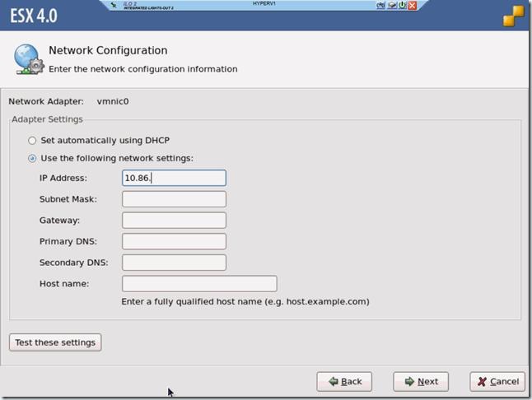Go back with the Back button

tap(344, 382)
